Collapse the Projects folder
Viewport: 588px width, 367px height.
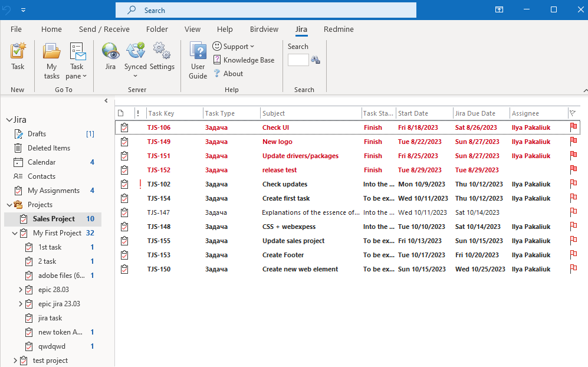pos(9,205)
